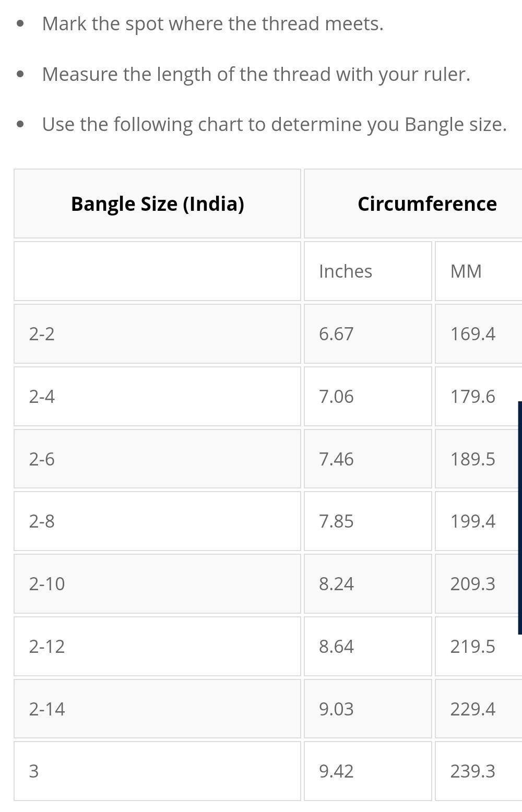
Task: Select the Inches sub-header cell
Action: (x=368, y=271)
